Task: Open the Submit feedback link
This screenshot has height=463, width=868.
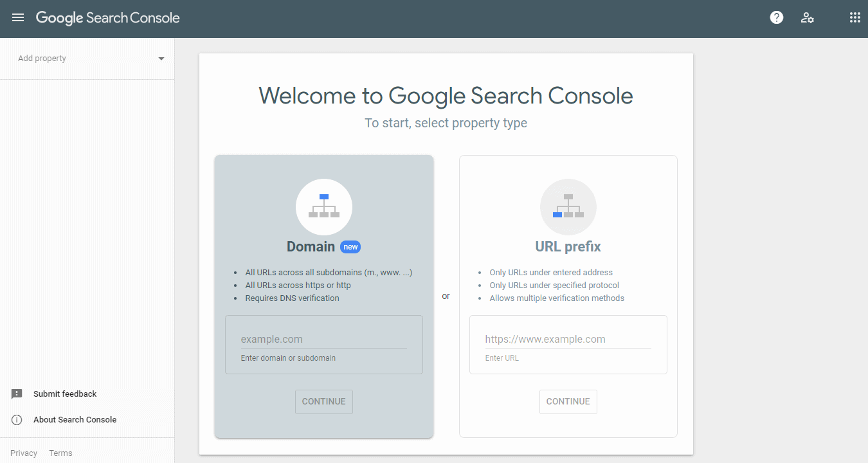Action: (x=65, y=394)
